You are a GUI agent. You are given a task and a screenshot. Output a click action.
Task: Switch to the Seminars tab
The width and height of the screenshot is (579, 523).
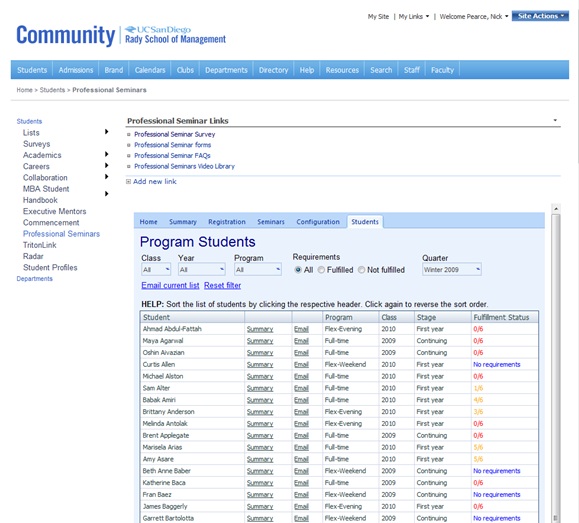(271, 222)
